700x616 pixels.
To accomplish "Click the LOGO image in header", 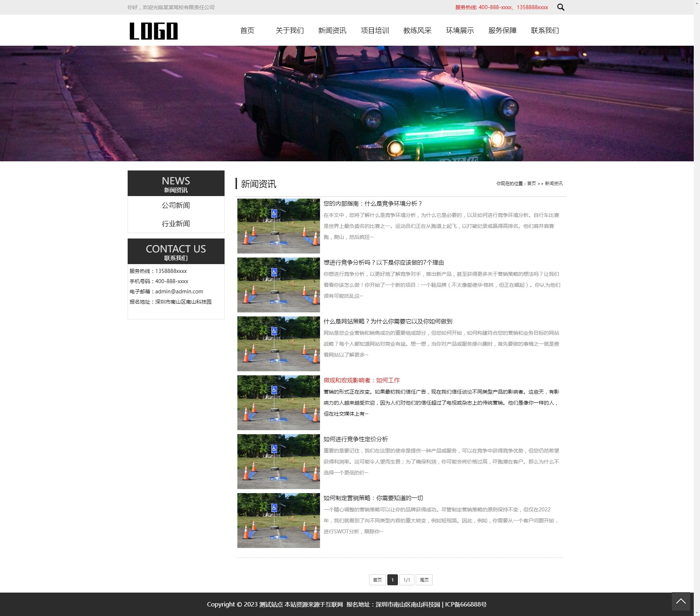I will click(154, 31).
